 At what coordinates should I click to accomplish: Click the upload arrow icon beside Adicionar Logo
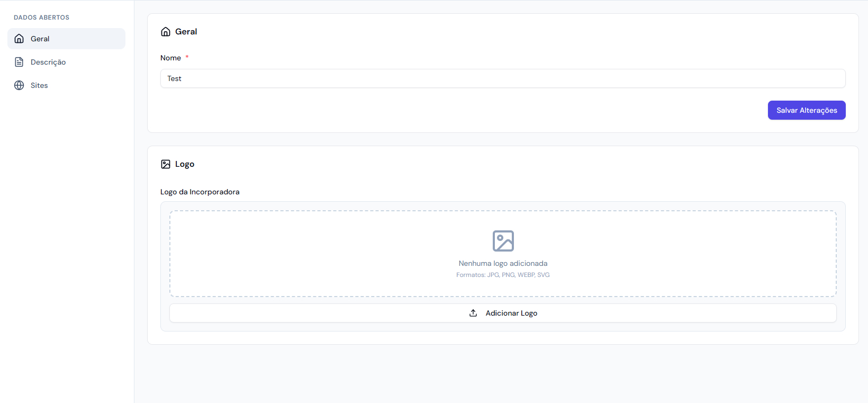(473, 313)
